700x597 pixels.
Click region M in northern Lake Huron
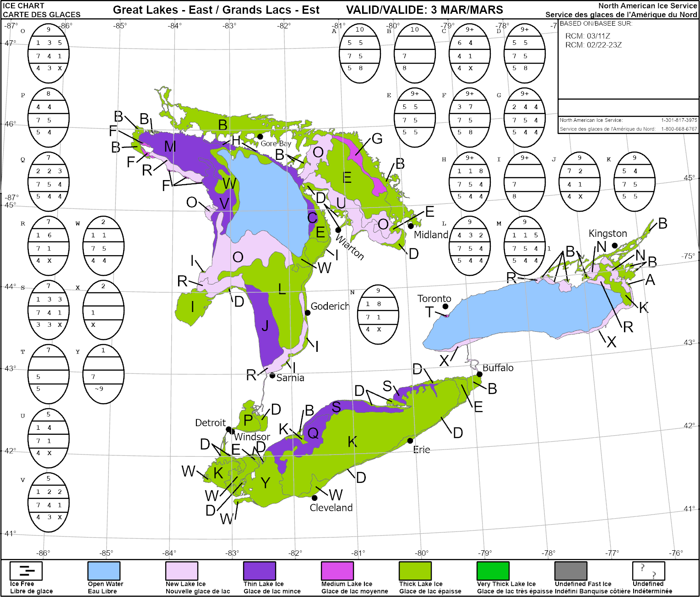click(170, 147)
